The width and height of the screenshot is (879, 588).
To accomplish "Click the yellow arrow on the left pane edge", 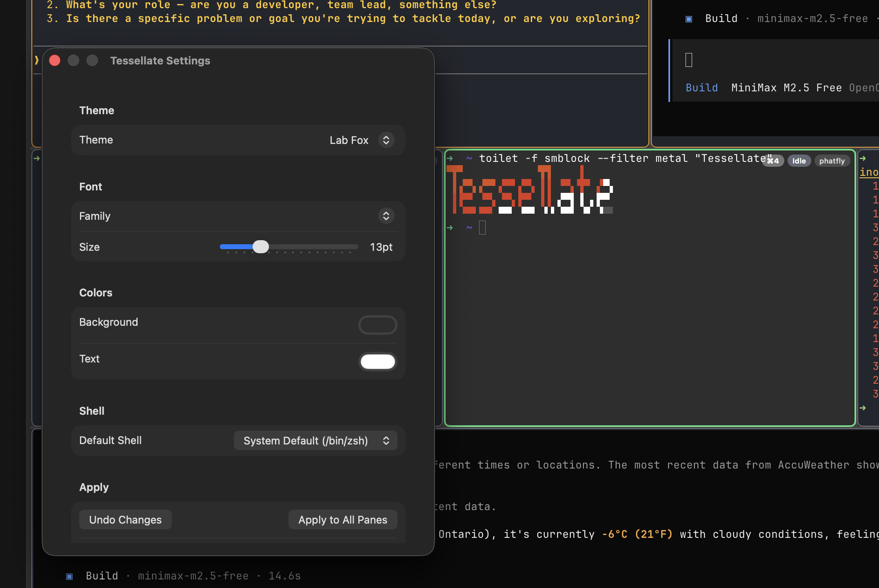I will tap(36, 158).
